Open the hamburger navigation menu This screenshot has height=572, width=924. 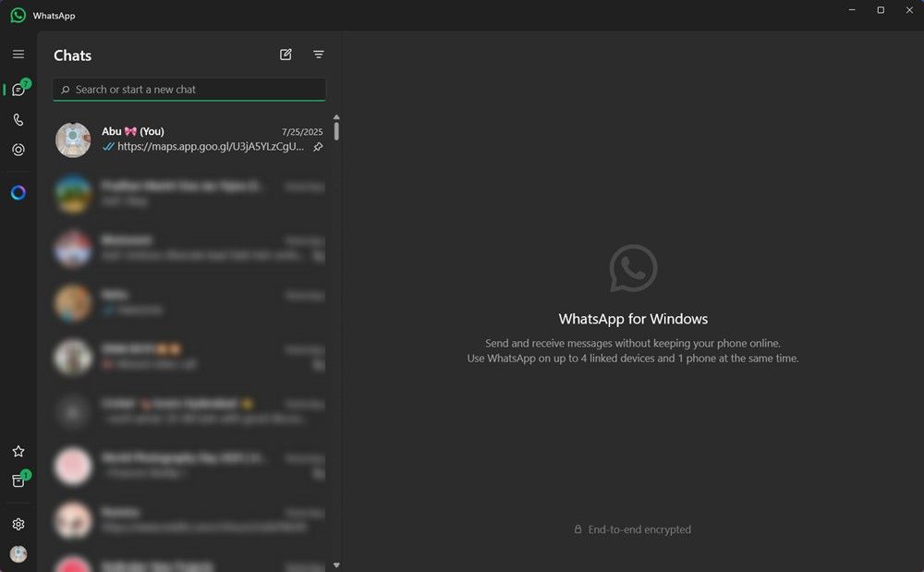tap(18, 55)
